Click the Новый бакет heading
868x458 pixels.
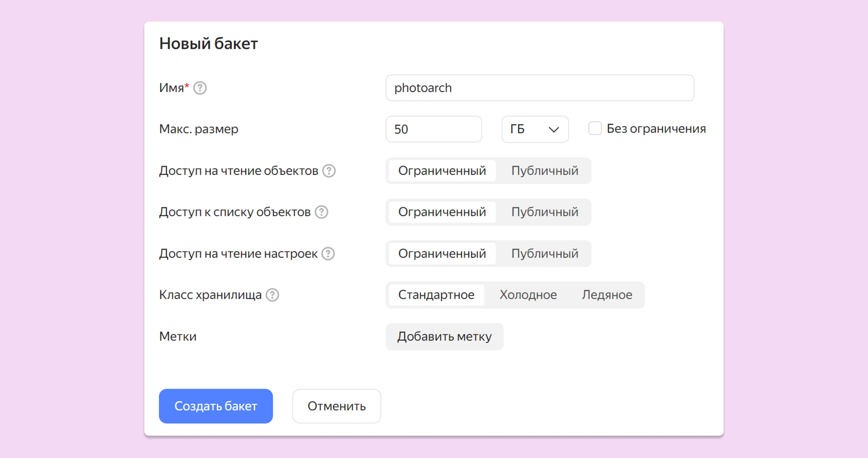click(209, 43)
